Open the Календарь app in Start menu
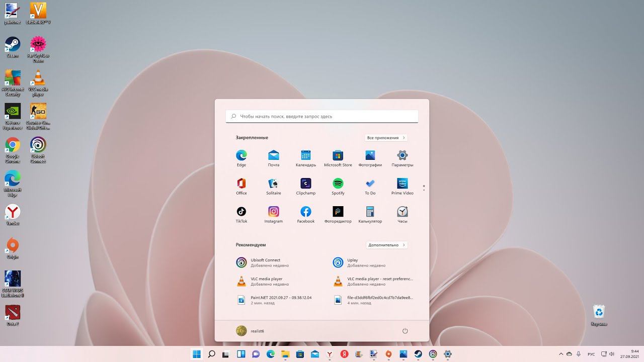The width and height of the screenshot is (644, 362). point(306,158)
